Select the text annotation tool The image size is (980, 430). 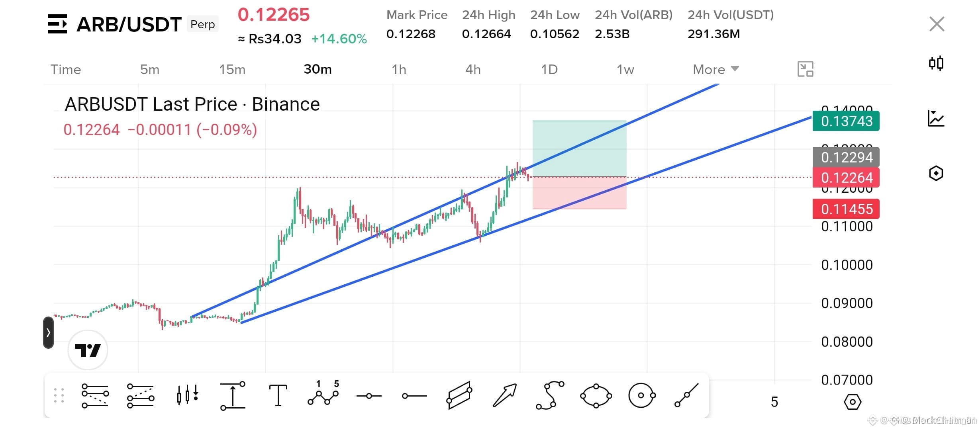(x=278, y=395)
